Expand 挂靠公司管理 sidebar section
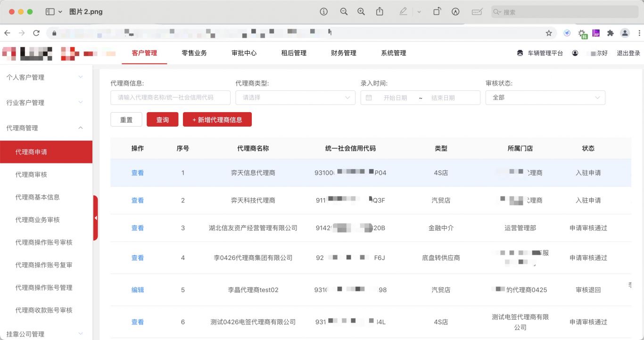This screenshot has height=340, width=644. [46, 334]
